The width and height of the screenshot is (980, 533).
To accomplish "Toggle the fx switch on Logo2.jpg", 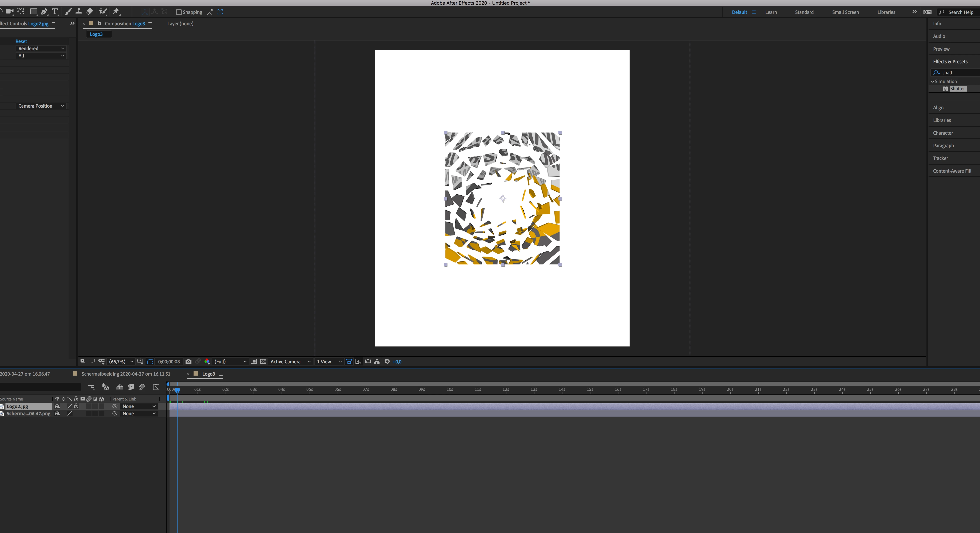I will point(76,406).
